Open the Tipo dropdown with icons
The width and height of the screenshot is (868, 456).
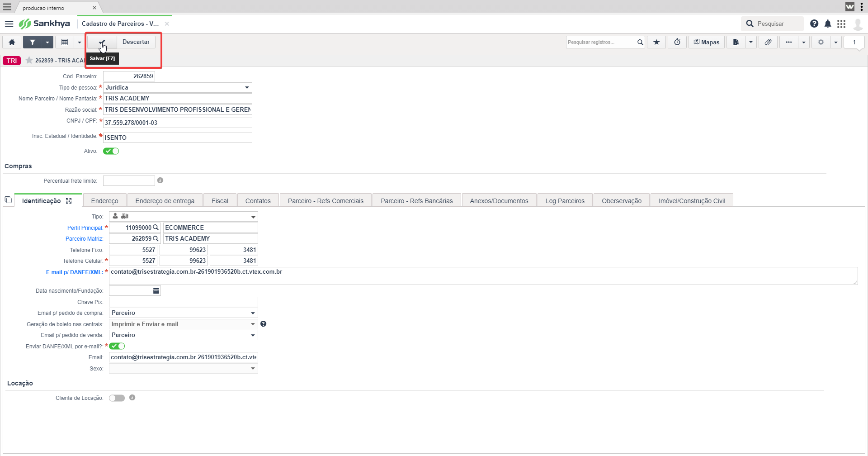coord(183,217)
